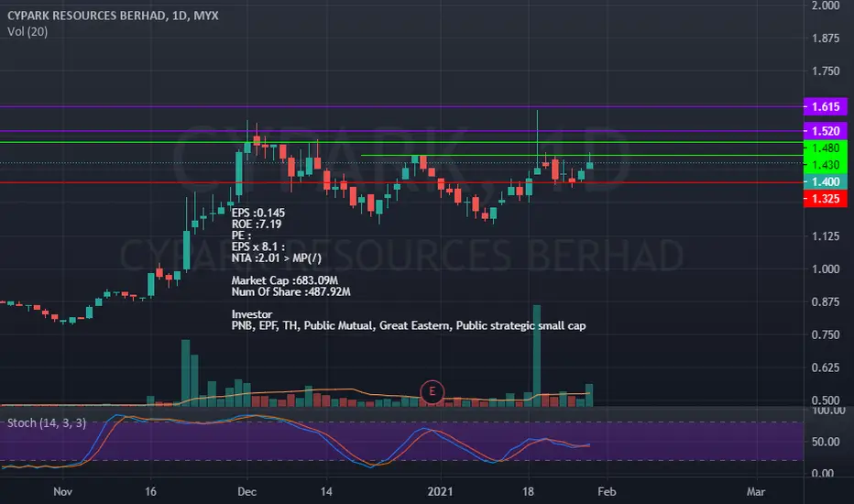Image resolution: width=854 pixels, height=504 pixels.
Task: Click the 1.400 current price label
Action: (x=825, y=182)
